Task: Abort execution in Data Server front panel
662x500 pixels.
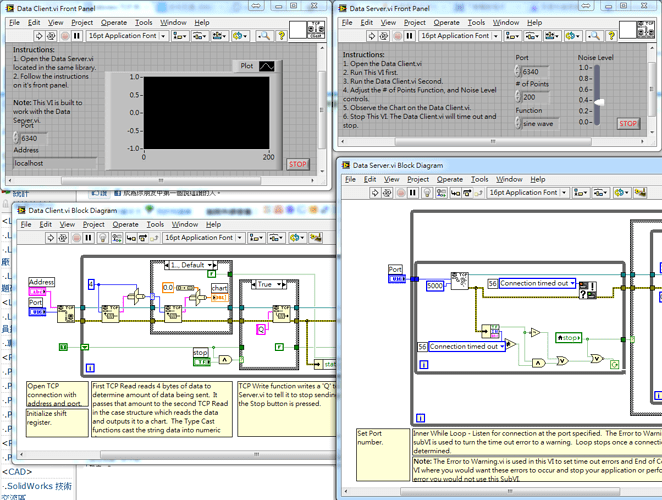Action: (x=397, y=36)
